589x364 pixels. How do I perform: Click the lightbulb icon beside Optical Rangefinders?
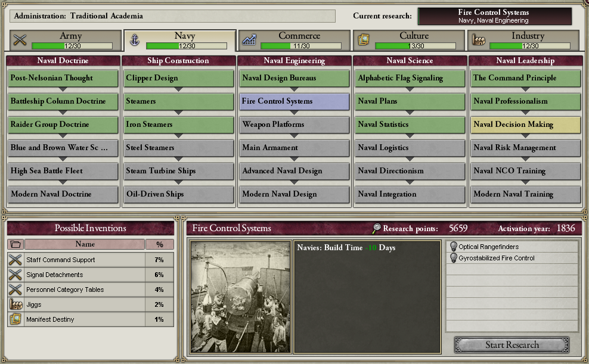[454, 247]
